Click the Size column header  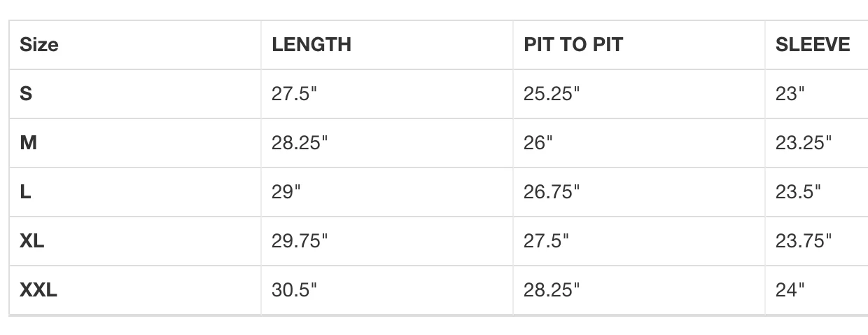point(39,45)
